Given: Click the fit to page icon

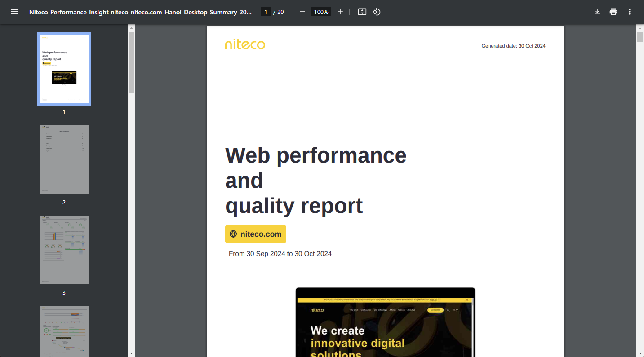Looking at the screenshot, I should (x=362, y=12).
